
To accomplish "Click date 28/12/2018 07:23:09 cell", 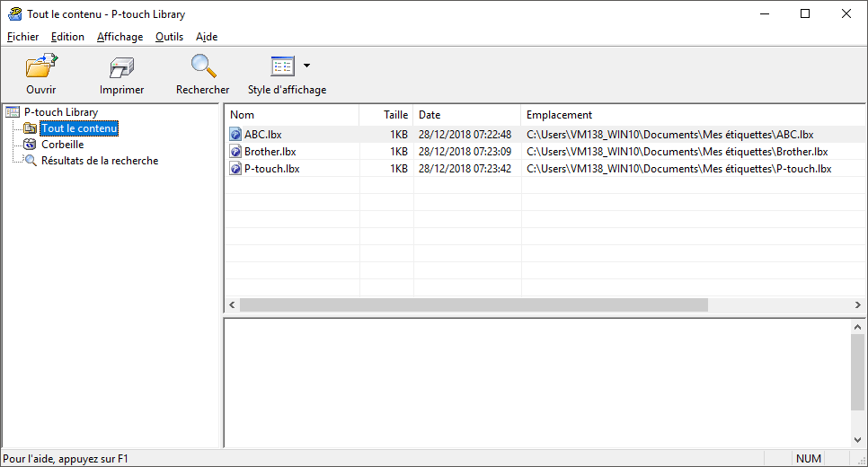I will point(465,152).
